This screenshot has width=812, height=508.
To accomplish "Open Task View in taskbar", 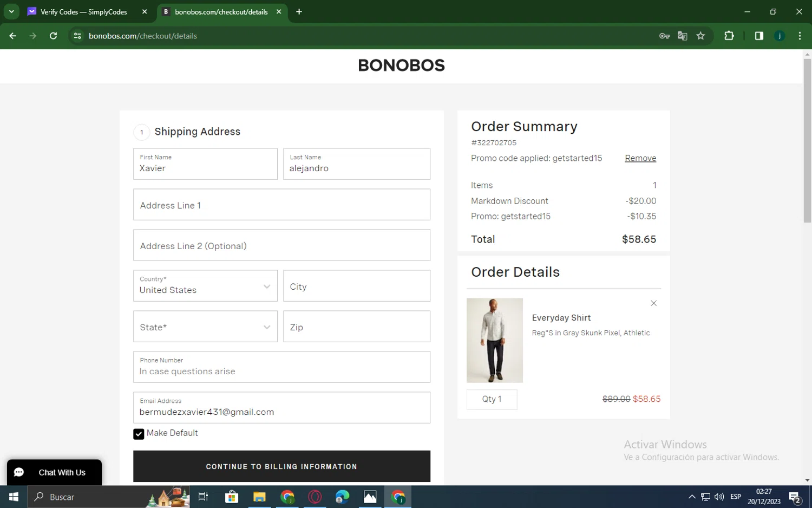I will (x=204, y=497).
